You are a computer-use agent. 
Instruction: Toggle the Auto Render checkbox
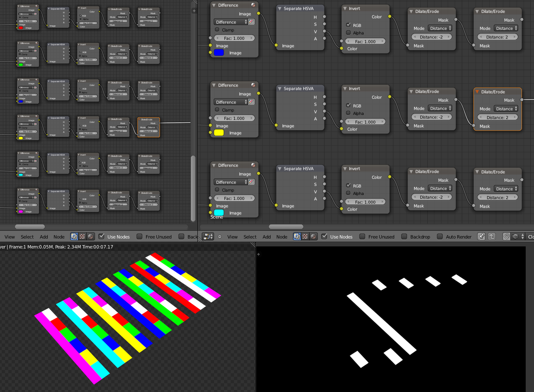[440, 236]
